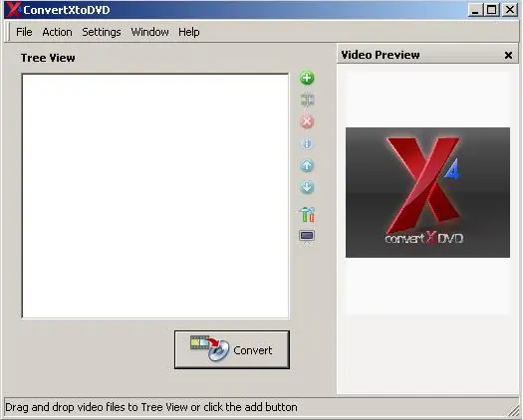
Task: Click the Tree View heading label
Action: click(48, 58)
